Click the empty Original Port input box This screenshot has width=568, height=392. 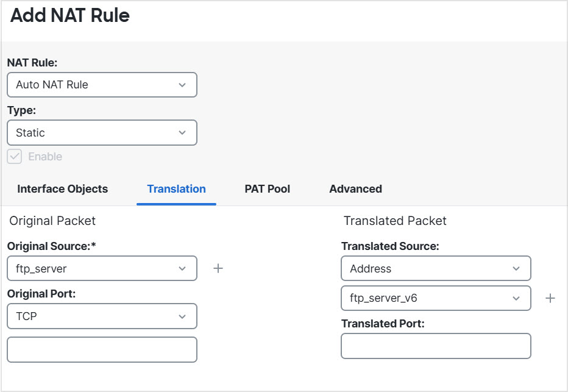click(x=102, y=350)
